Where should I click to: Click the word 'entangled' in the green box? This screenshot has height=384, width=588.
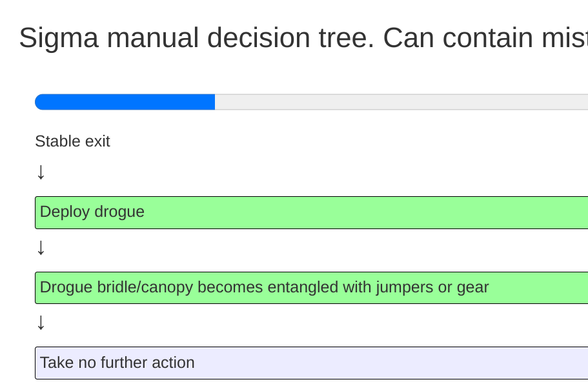[303, 288]
